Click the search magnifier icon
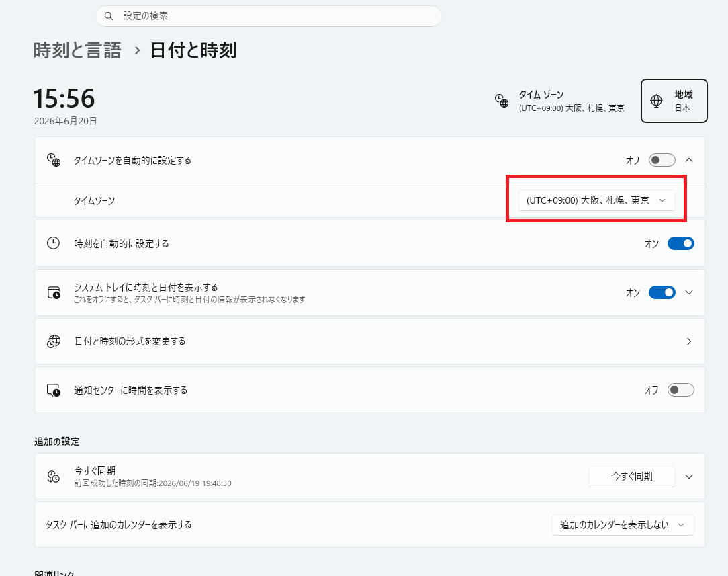This screenshot has width=728, height=576. click(x=109, y=16)
